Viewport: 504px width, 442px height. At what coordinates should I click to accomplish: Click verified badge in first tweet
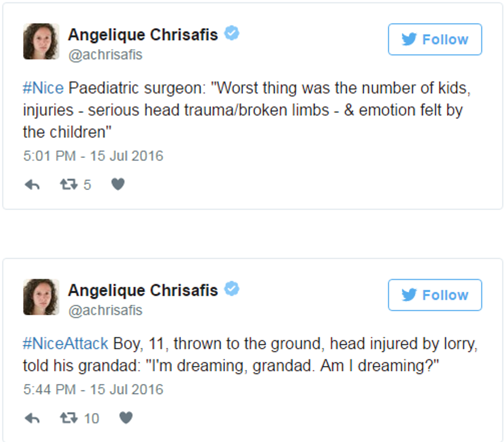232,34
